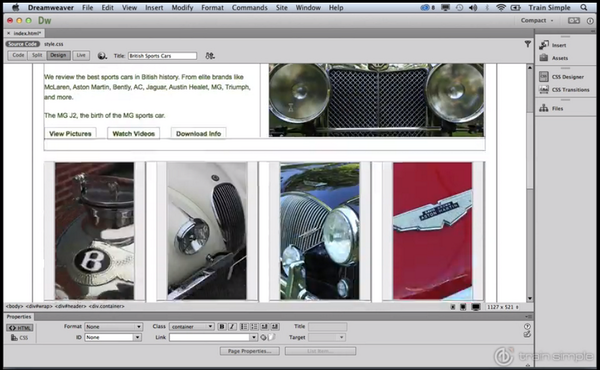Screen dimensions: 600x370
Task: Click the volume icon in menu bar
Action: (x=473, y=8)
